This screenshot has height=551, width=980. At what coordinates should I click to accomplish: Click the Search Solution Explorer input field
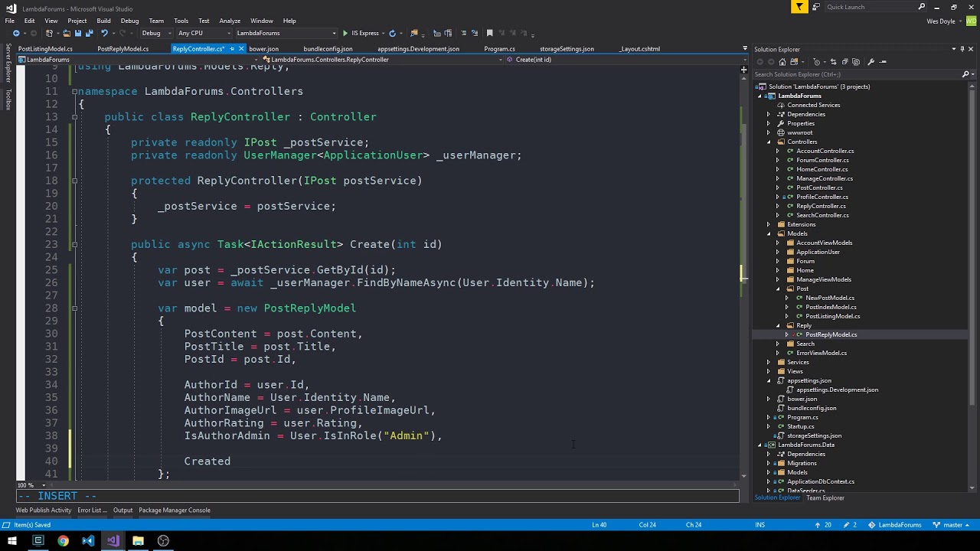856,74
